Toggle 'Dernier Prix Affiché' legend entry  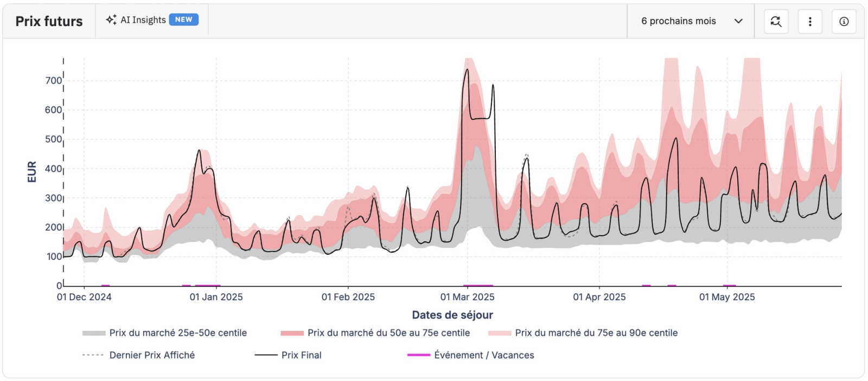click(138, 355)
